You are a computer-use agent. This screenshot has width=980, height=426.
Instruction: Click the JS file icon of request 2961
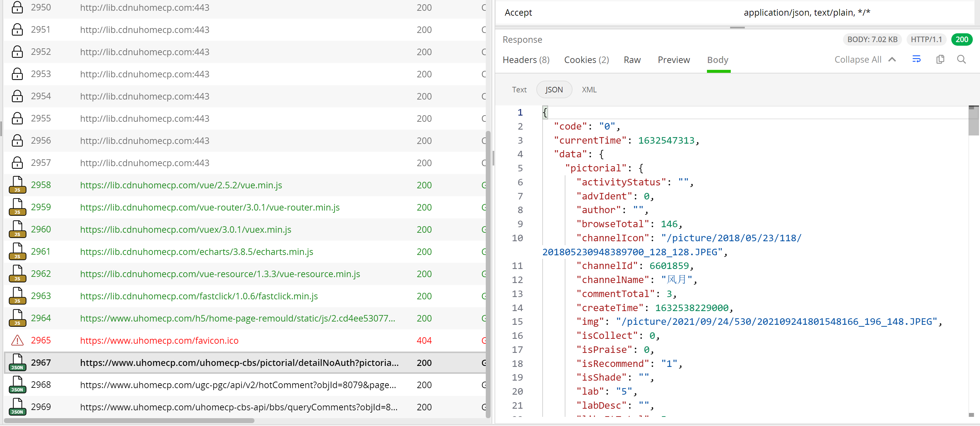pos(17,252)
